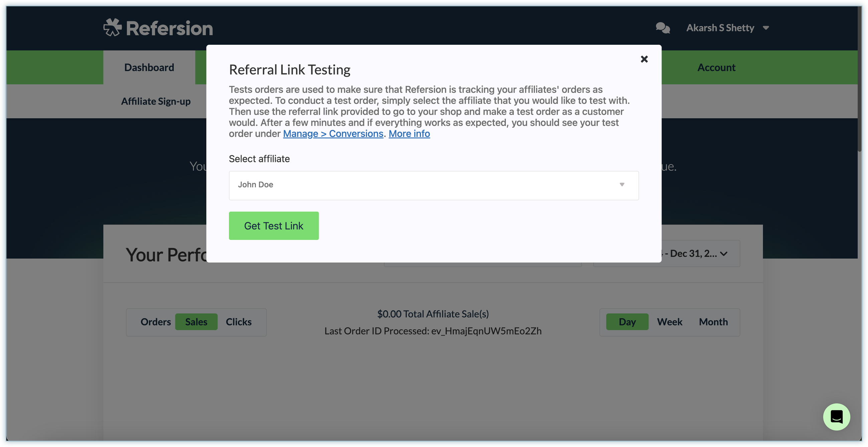Click the Get Test Link button
Screen dimensions: 868x447
[274, 226]
